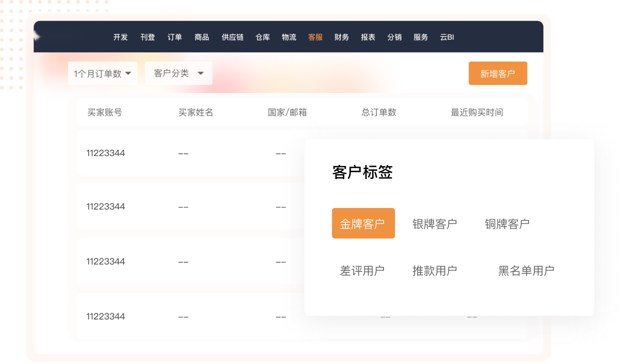Select the 差评用户 tag
The height and width of the screenshot is (364, 623).
coord(362,270)
